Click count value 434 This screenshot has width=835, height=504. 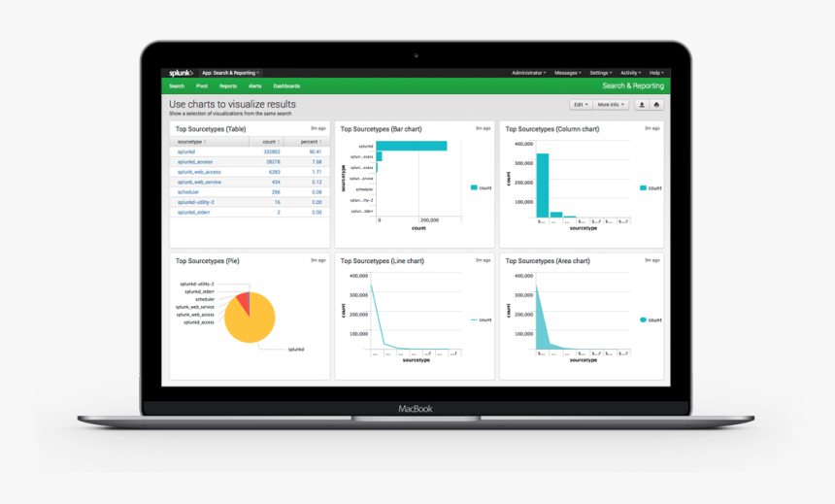(276, 183)
